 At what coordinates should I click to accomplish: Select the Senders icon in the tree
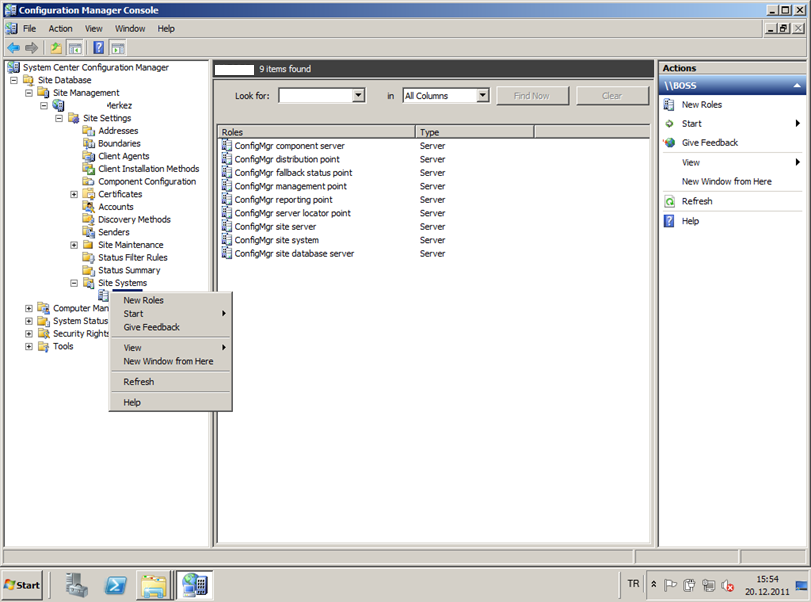88,232
